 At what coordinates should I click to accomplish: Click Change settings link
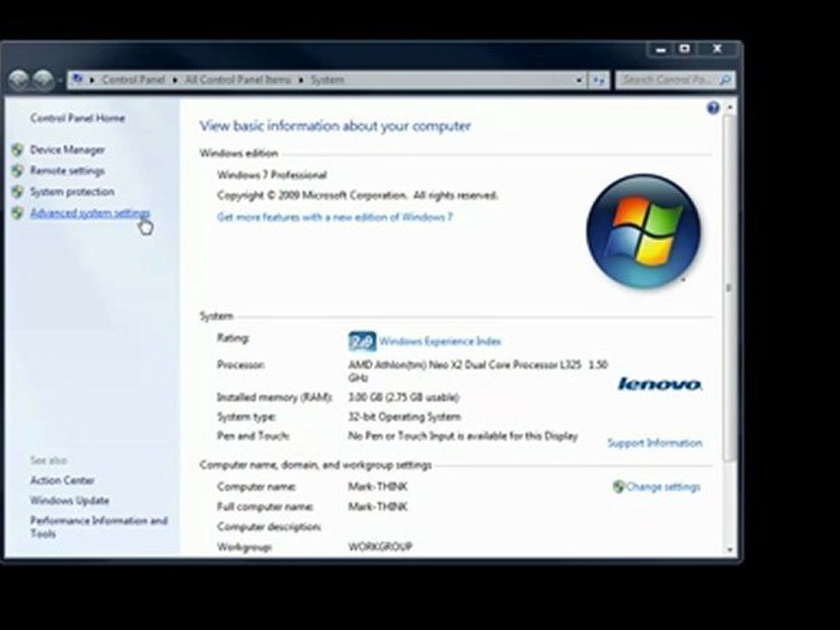tap(663, 487)
